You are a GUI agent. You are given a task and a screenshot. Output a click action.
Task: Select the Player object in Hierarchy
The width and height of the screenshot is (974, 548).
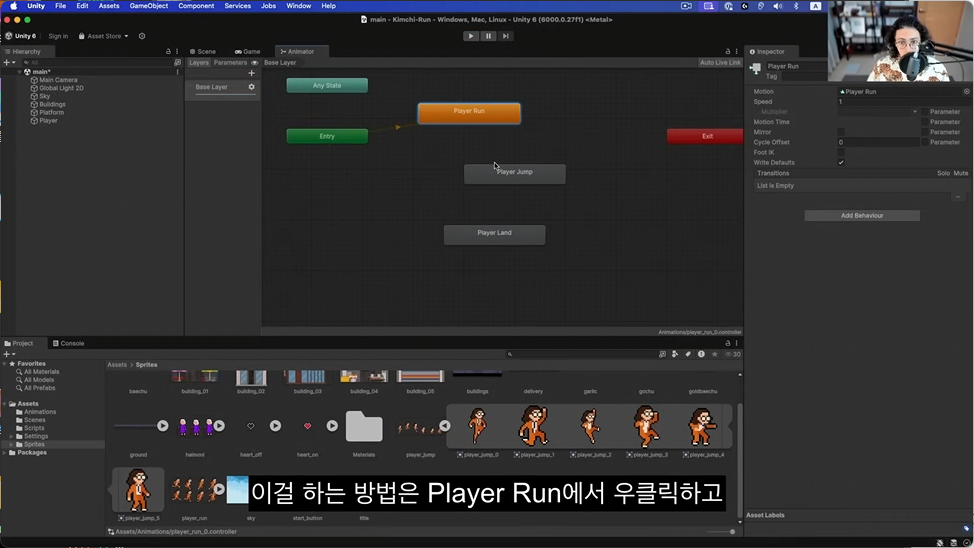[x=48, y=121]
